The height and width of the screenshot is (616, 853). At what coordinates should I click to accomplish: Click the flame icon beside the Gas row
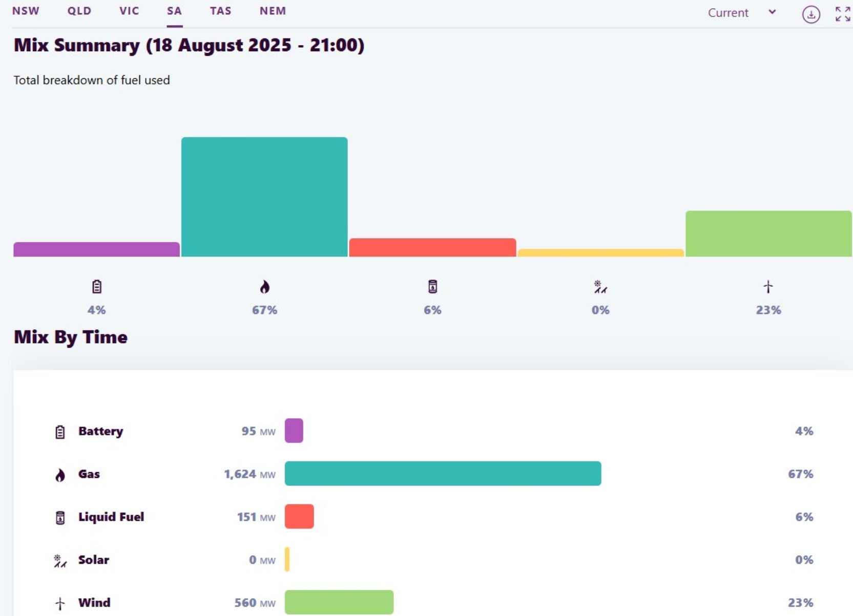60,475
